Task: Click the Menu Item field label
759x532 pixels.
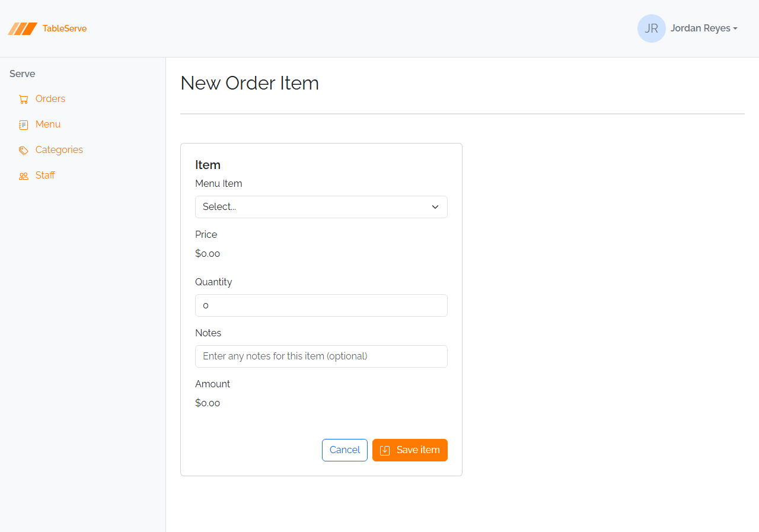Action: pos(219,184)
